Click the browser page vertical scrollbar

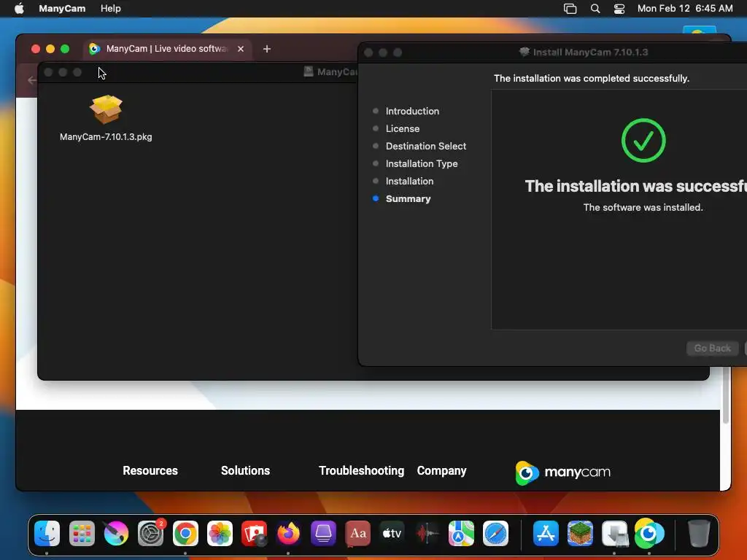(x=726, y=395)
